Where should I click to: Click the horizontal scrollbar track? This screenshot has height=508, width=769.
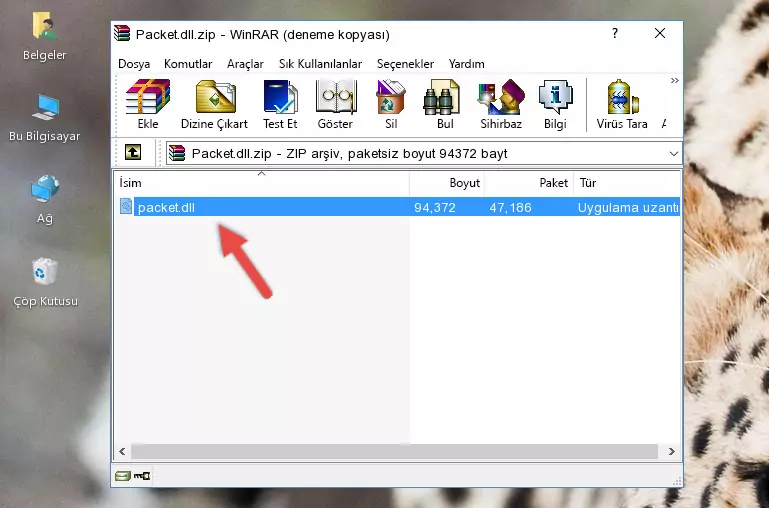pos(394,451)
